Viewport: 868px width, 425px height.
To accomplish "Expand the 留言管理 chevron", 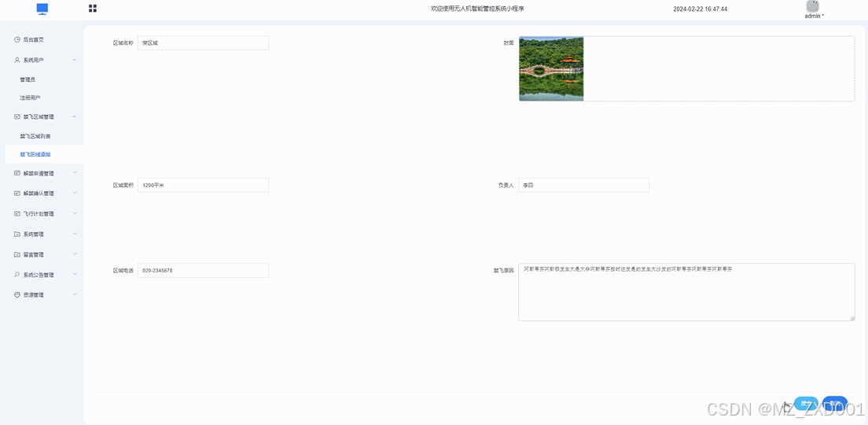I will [75, 254].
